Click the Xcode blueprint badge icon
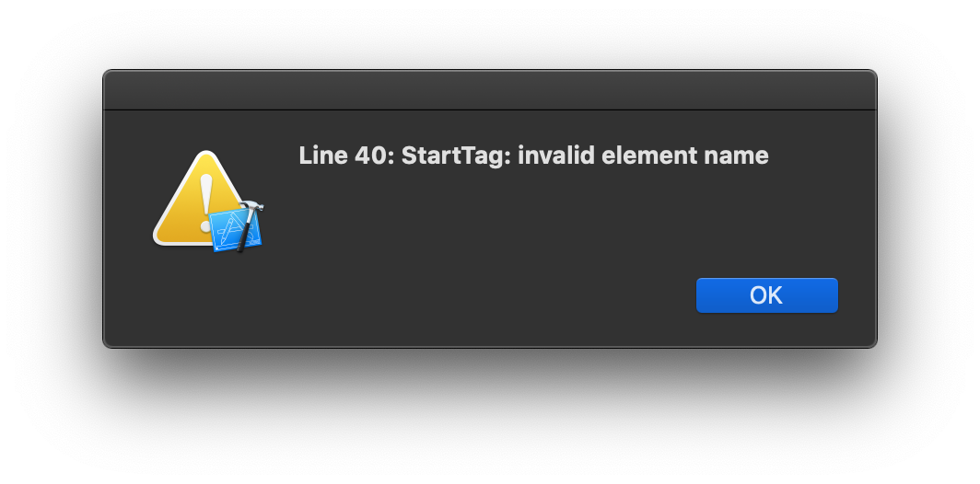This screenshot has width=980, height=484. 237,226
